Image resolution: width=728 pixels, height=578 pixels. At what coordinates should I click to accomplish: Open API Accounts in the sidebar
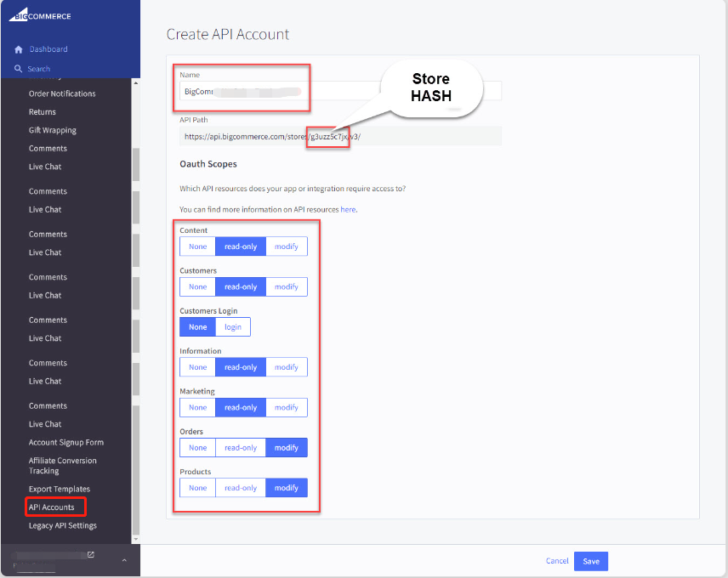coord(54,507)
